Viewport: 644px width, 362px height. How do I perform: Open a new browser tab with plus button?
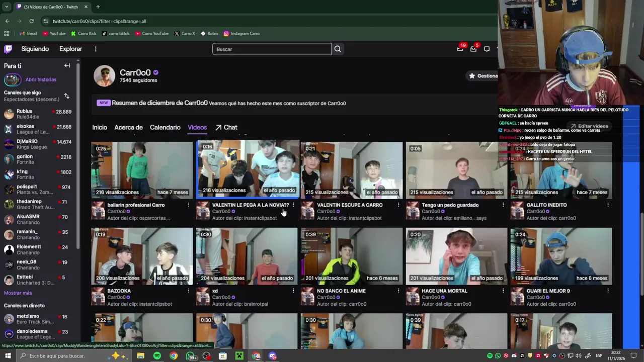coord(98,7)
